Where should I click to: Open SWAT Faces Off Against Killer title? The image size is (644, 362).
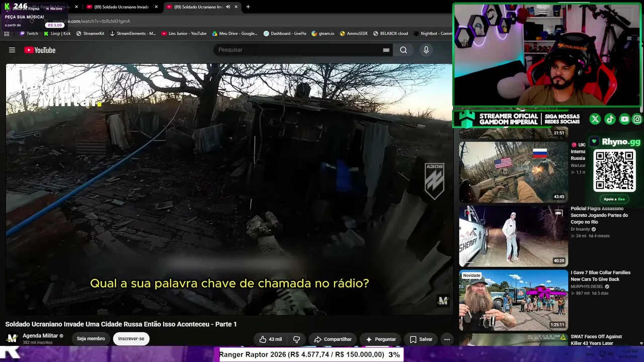point(596,340)
